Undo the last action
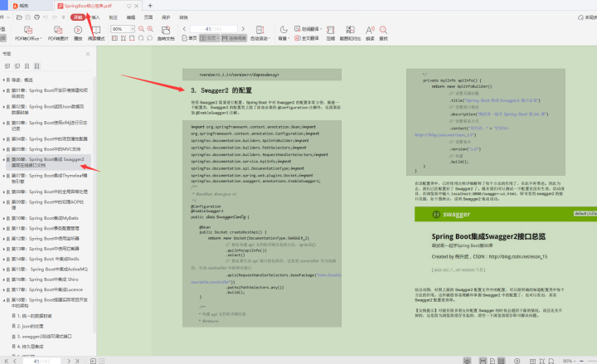This screenshot has width=597, height=364. point(46,17)
